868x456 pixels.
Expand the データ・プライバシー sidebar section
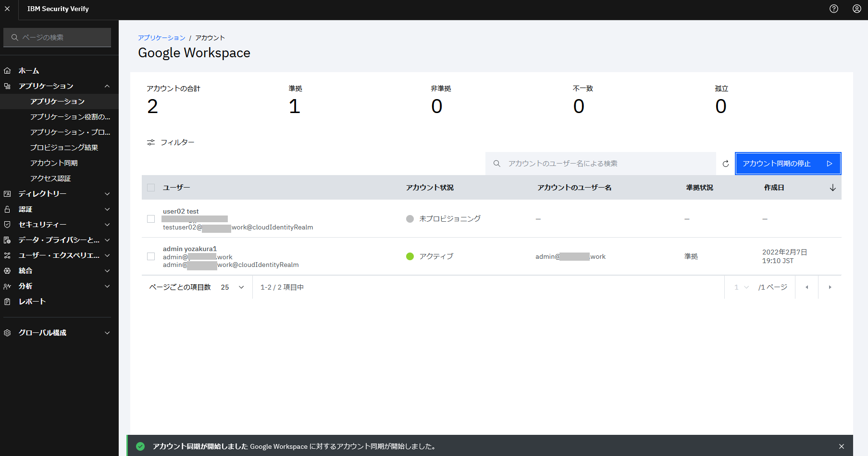(107, 240)
